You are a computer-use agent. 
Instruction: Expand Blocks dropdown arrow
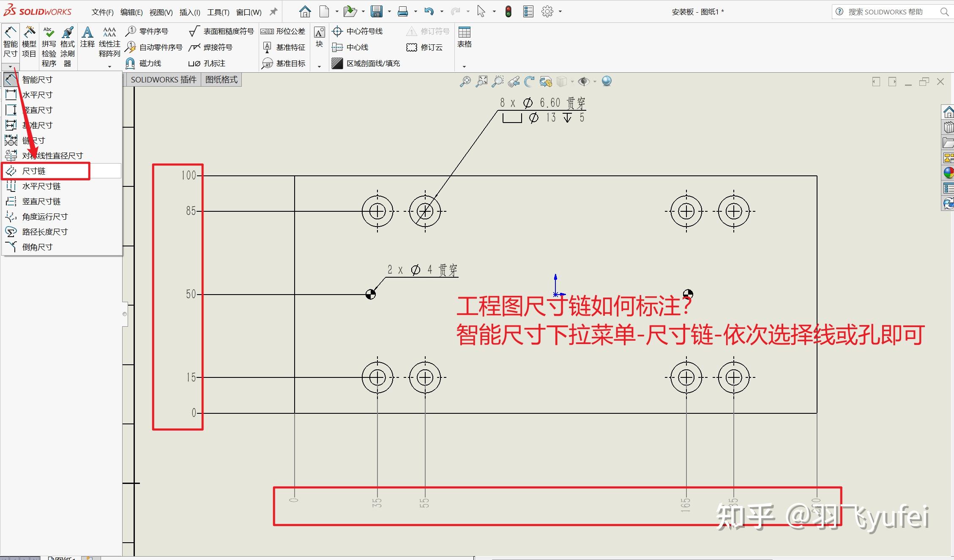[x=320, y=66]
